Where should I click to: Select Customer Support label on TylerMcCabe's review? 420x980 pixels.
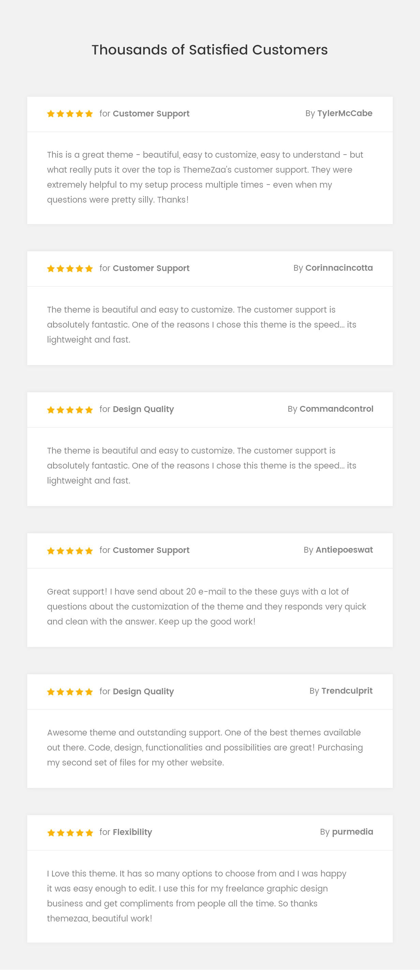pos(151,114)
